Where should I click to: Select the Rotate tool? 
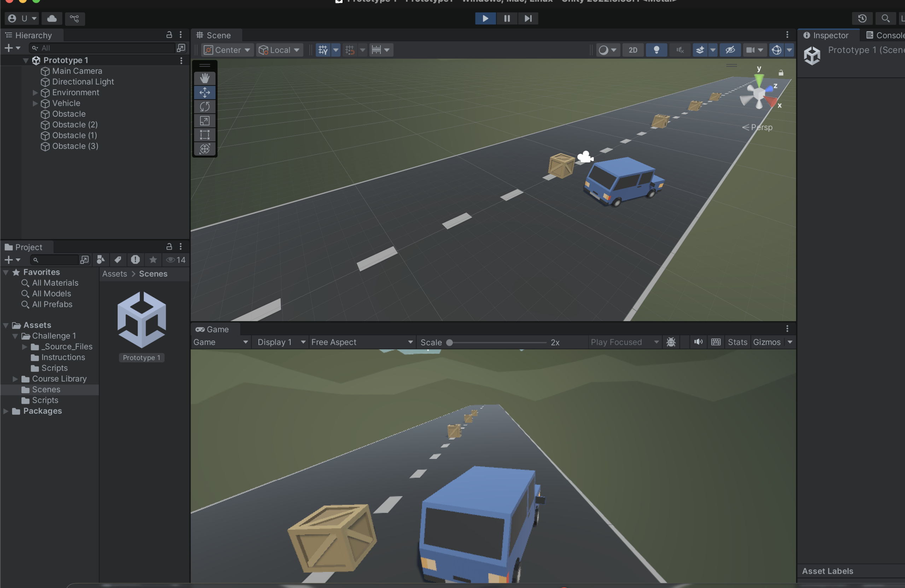tap(205, 106)
